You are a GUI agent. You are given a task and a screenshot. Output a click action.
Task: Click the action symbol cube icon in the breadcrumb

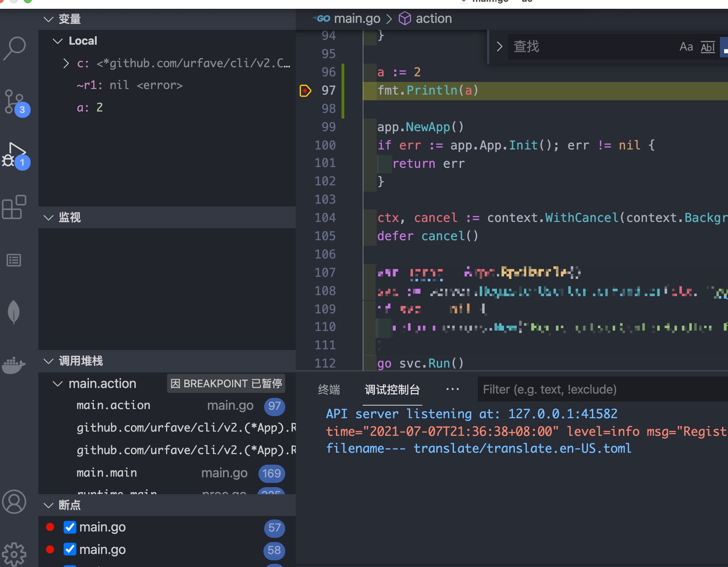[405, 18]
